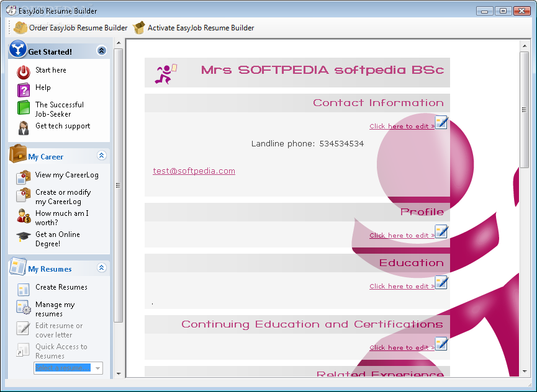The image size is (537, 392).
Task: Click the How much am I worth icon
Action: click(x=24, y=216)
